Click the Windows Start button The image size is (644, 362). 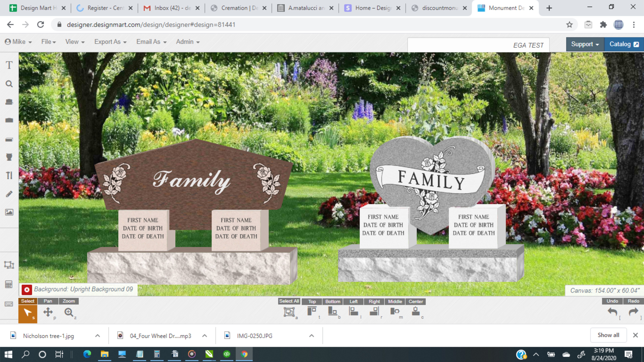8,354
